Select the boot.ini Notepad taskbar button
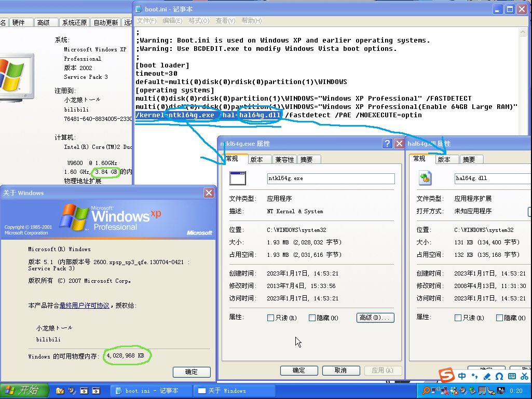 coord(151,390)
